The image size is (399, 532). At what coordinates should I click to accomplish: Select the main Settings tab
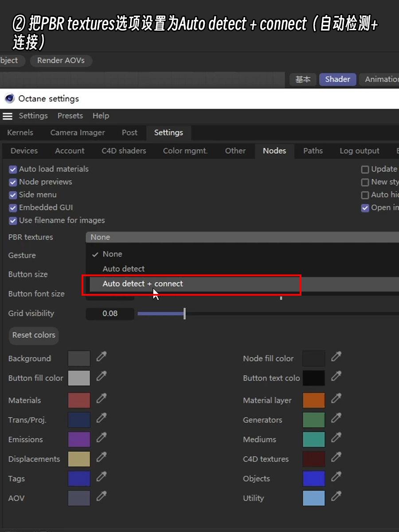click(168, 133)
